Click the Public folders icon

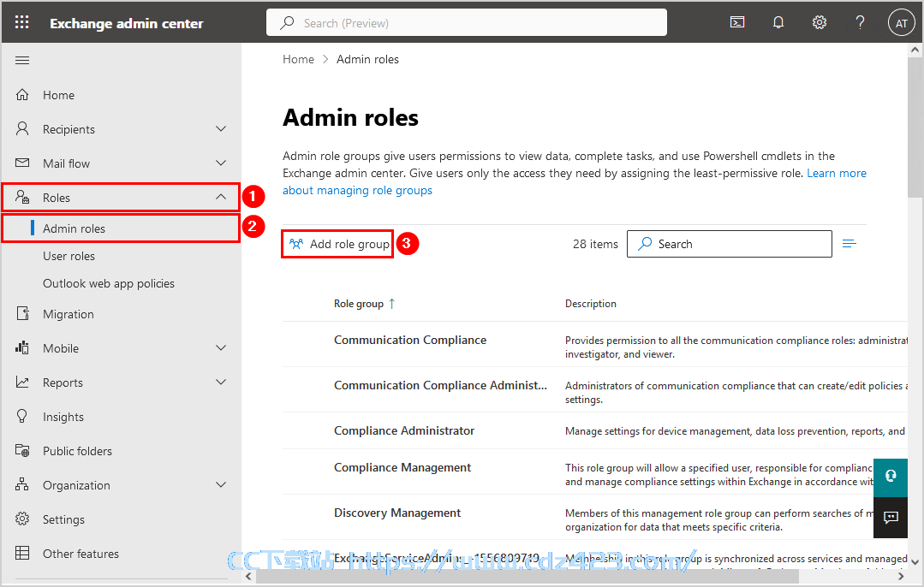click(22, 450)
